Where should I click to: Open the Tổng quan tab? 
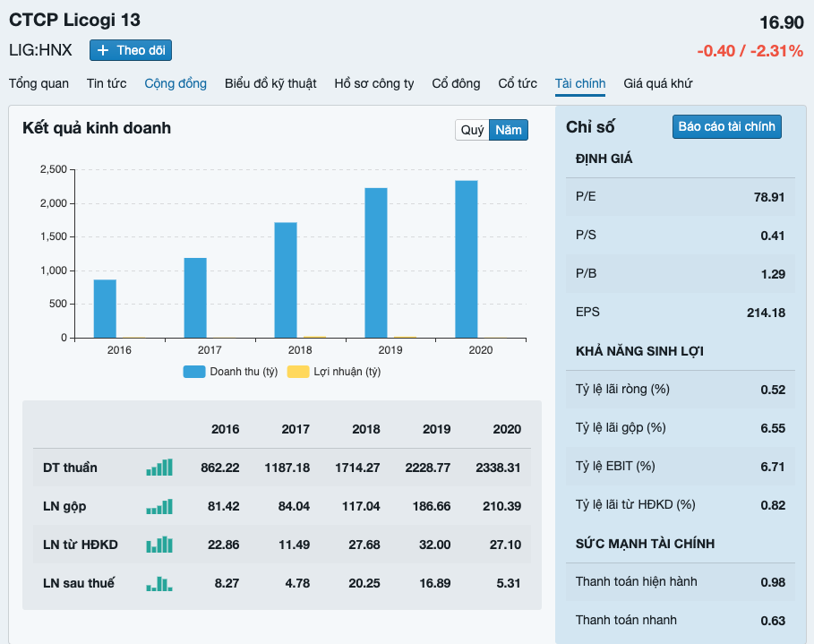point(39,83)
